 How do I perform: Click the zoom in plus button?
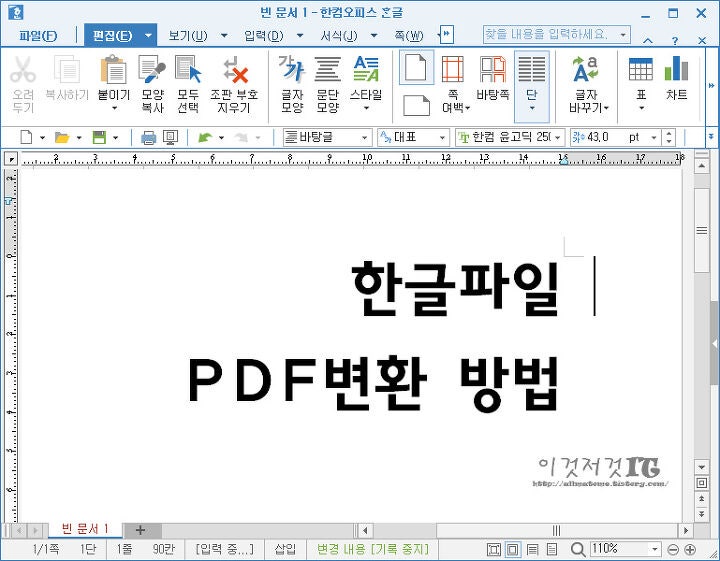pyautogui.click(x=690, y=550)
